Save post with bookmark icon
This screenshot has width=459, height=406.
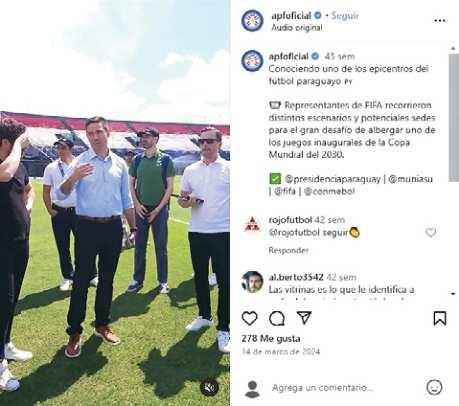pyautogui.click(x=440, y=318)
